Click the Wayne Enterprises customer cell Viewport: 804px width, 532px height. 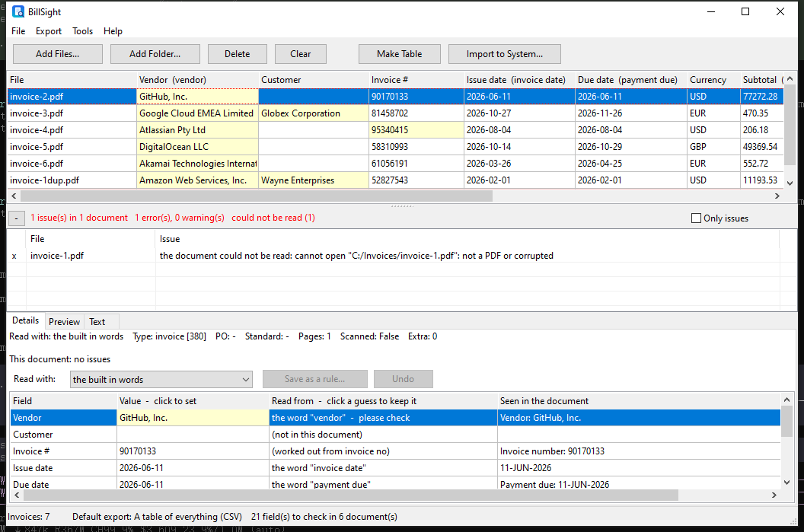[x=313, y=180]
